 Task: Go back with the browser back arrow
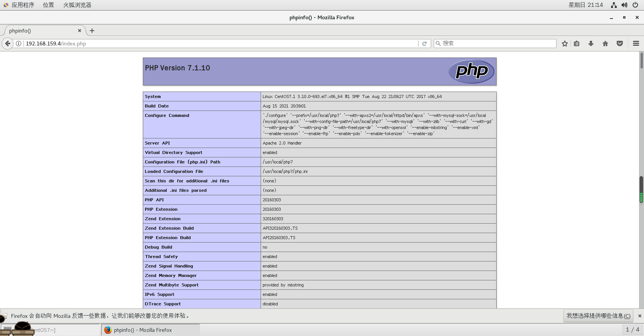(8, 44)
